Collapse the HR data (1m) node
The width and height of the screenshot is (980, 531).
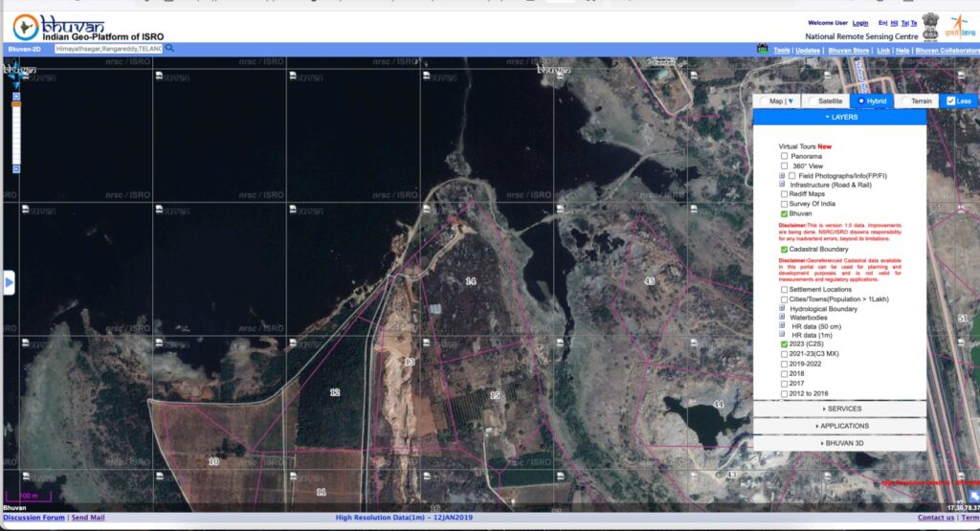point(782,334)
